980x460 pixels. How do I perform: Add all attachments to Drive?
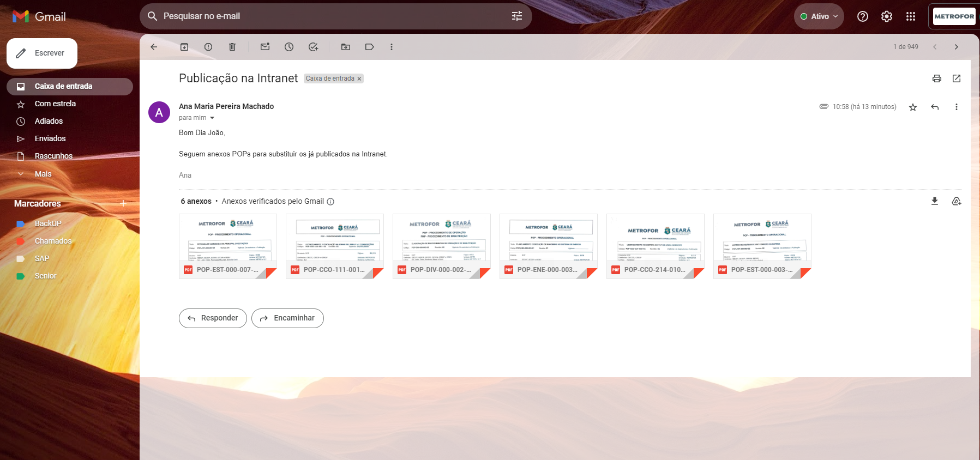click(x=957, y=201)
